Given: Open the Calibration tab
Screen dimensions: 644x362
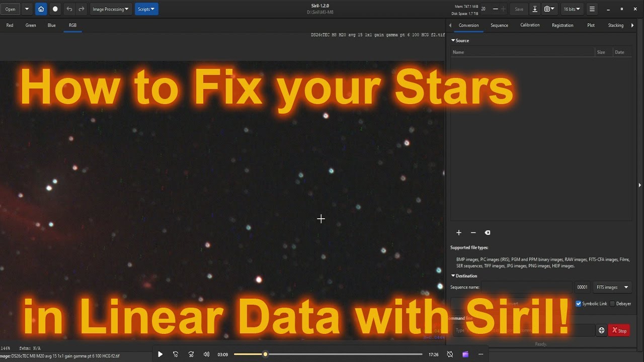Looking at the screenshot, I should coord(530,25).
